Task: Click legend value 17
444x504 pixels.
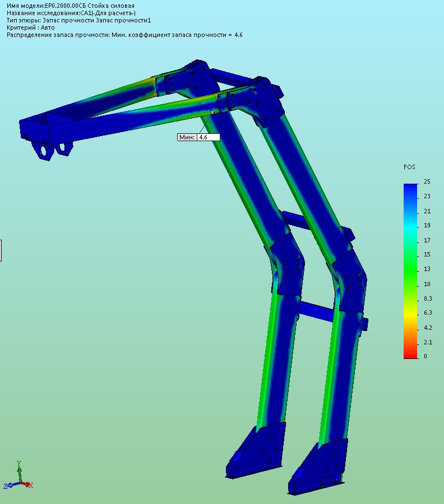Action: click(427, 240)
